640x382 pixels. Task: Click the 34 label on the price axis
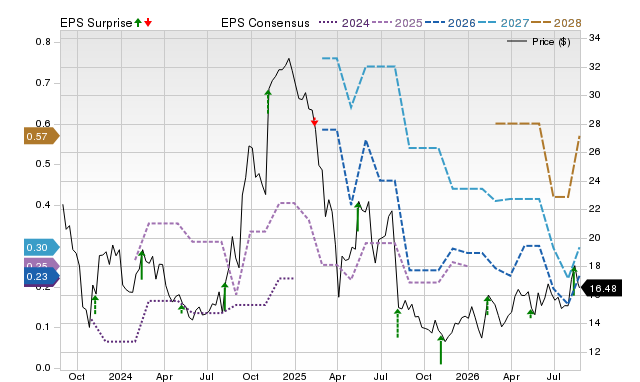(x=594, y=38)
